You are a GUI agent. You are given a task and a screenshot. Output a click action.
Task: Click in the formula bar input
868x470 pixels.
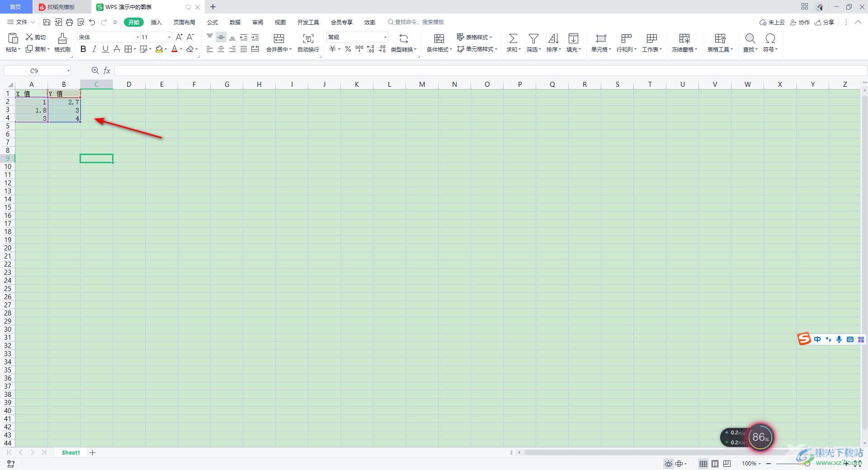490,70
